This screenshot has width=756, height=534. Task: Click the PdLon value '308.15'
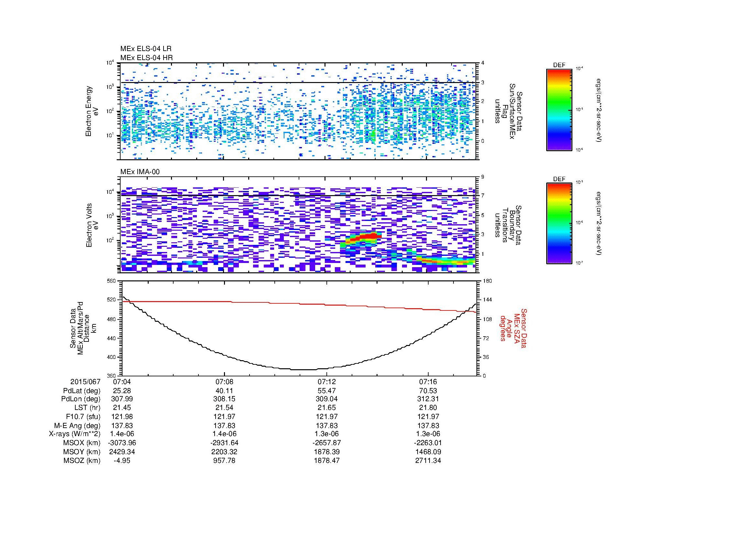pyautogui.click(x=224, y=399)
